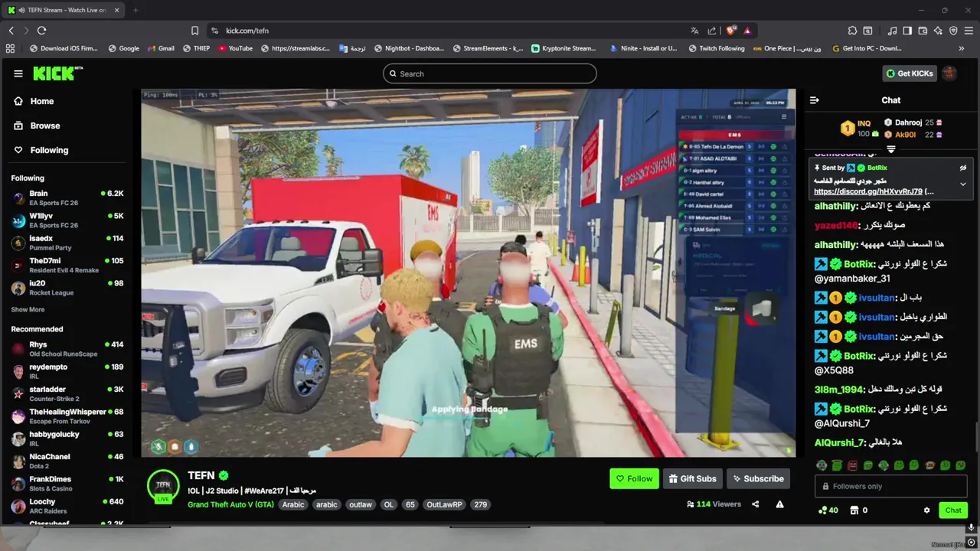The width and height of the screenshot is (980, 551).
Task: Go to Home in the sidebar
Action: (34, 101)
